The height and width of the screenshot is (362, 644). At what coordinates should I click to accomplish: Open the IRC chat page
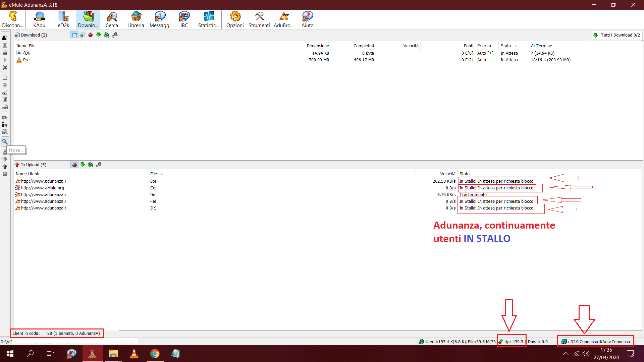tap(184, 19)
